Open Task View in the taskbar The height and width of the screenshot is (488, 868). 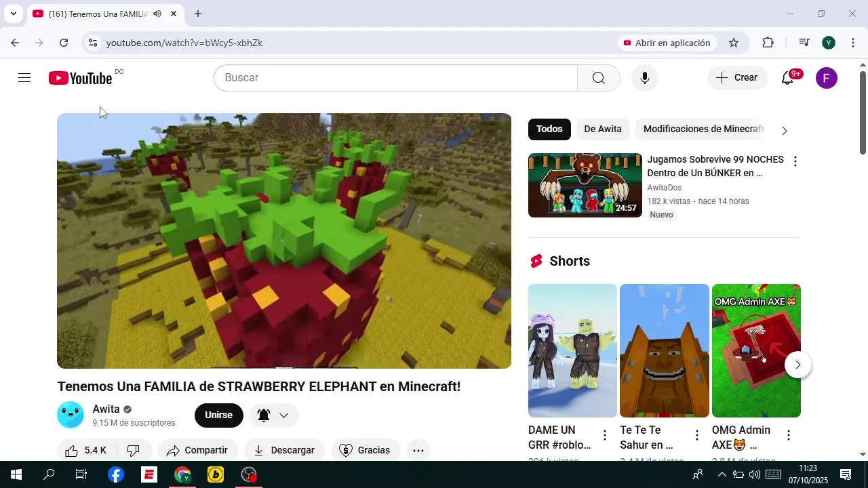point(81,474)
